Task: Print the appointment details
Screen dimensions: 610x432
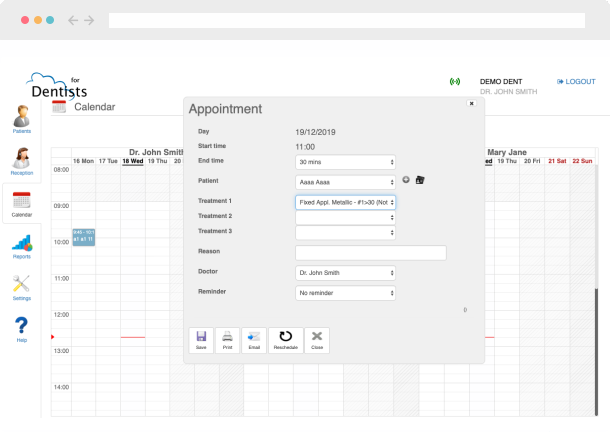Action: point(227,339)
